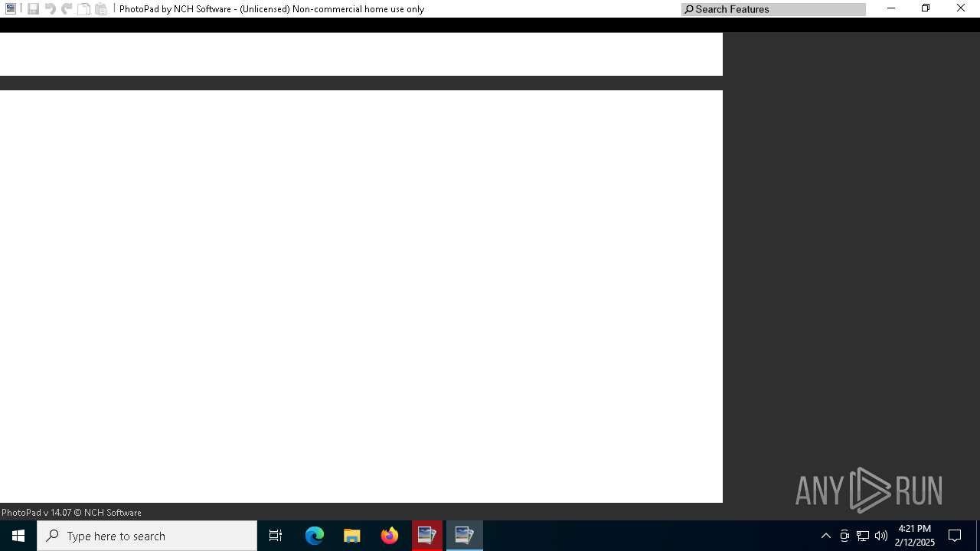980x551 pixels.
Task: Minimize the PhotoPad window
Action: 890,8
